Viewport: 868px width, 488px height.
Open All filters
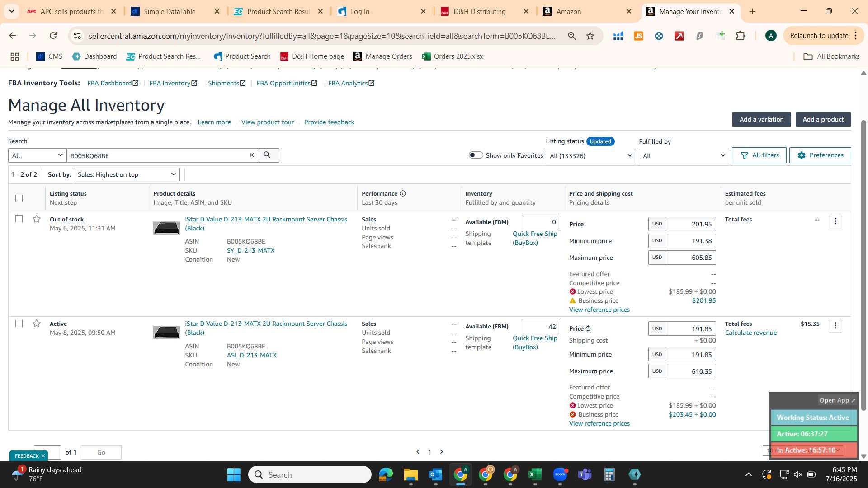(759, 155)
